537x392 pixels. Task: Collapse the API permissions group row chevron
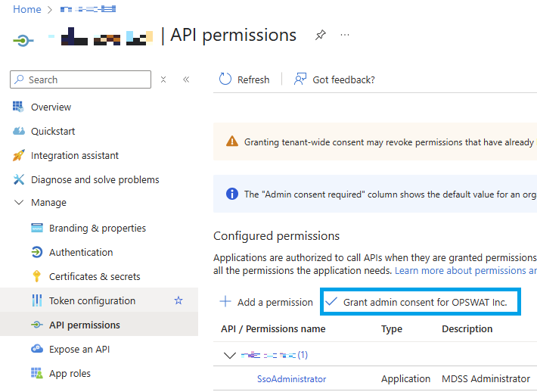pyautogui.click(x=230, y=355)
